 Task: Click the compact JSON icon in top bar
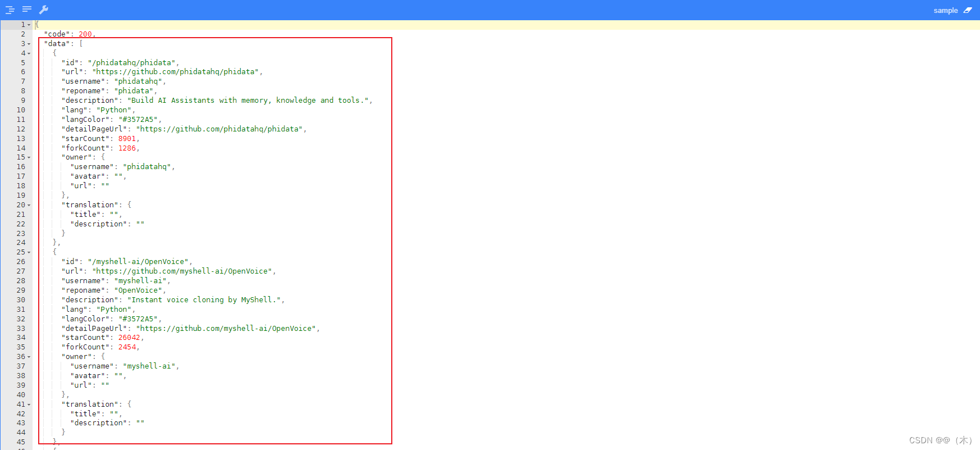pyautogui.click(x=27, y=9)
